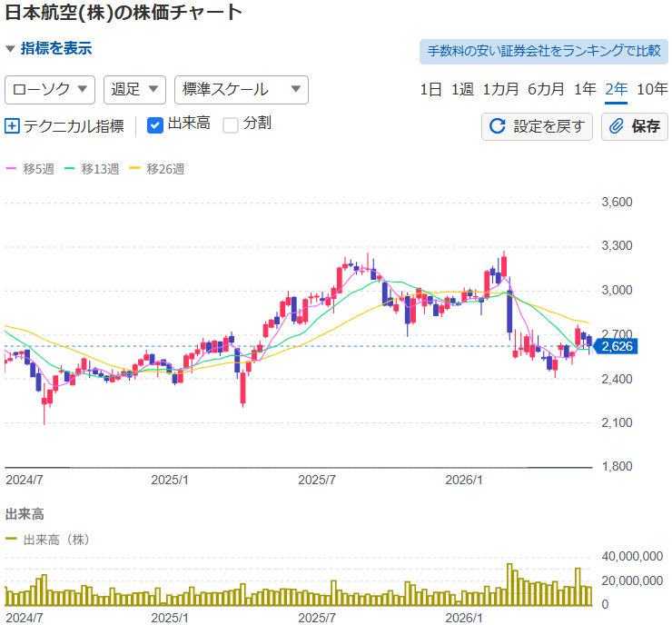Click the circular reset arrow icon
The height and width of the screenshot is (625, 672).
coord(498,126)
